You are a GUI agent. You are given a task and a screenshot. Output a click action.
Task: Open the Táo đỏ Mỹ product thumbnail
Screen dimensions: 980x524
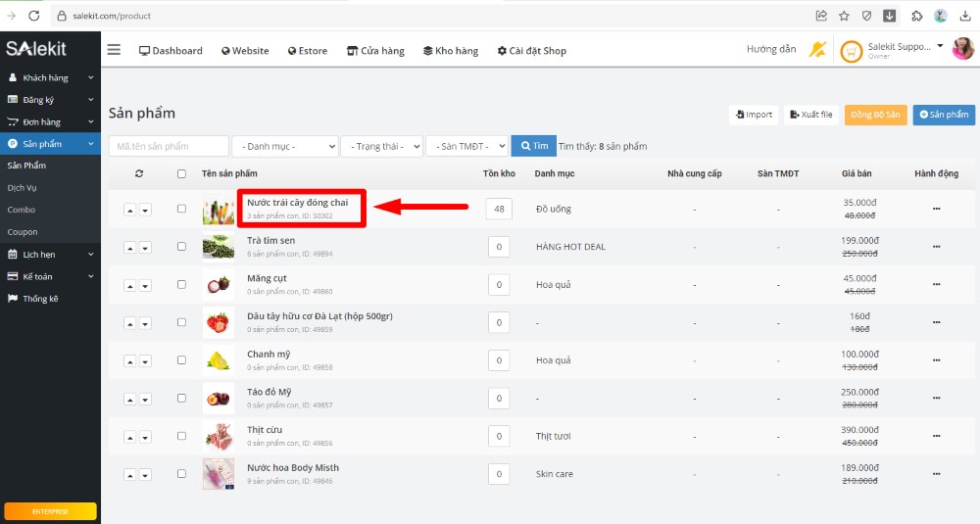tap(218, 398)
